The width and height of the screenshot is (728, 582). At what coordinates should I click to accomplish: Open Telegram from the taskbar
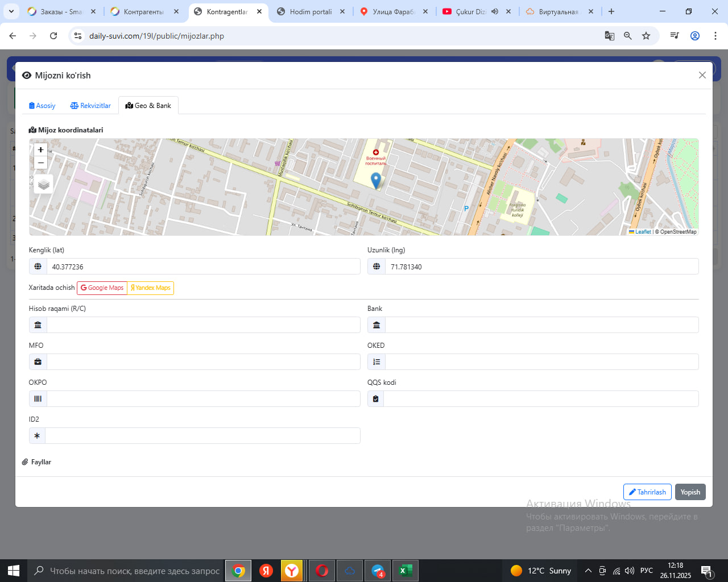[x=378, y=571]
